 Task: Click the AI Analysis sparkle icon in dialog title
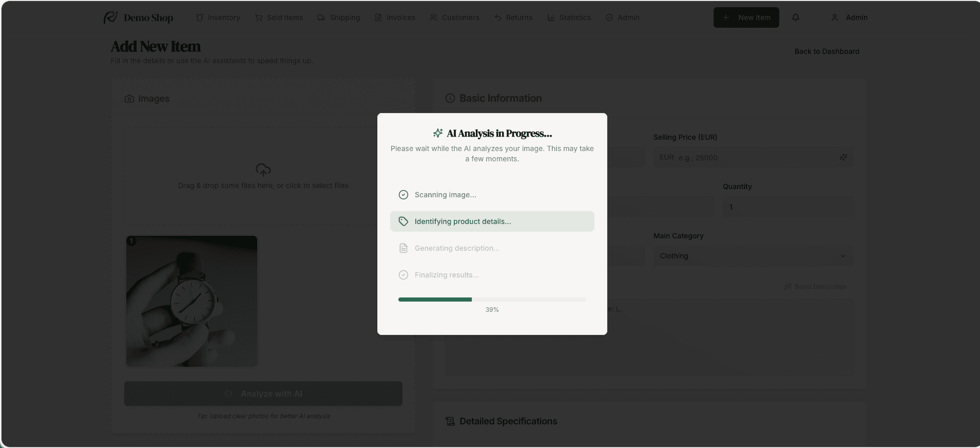tap(438, 133)
